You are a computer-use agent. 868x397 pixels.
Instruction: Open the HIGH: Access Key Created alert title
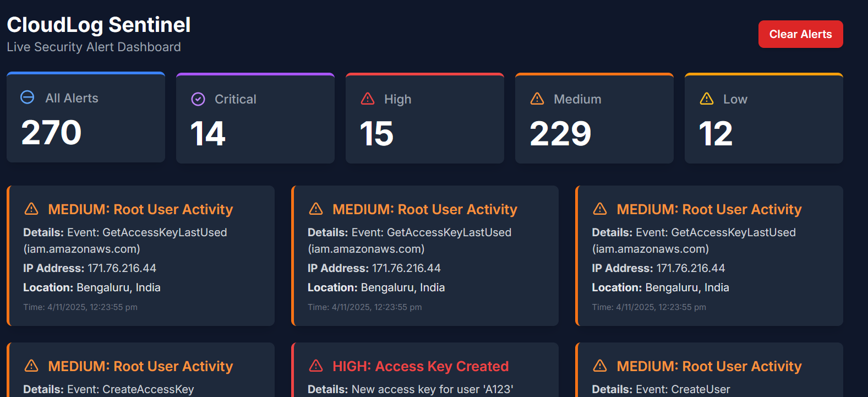(421, 366)
